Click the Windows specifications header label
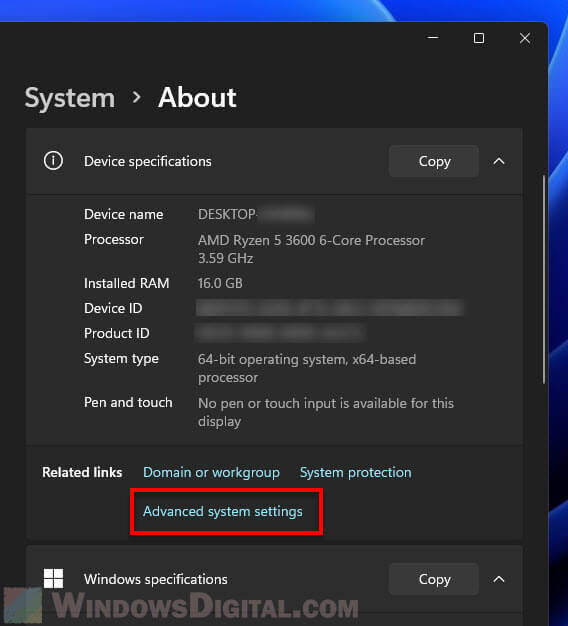This screenshot has width=568, height=626. coord(156,579)
